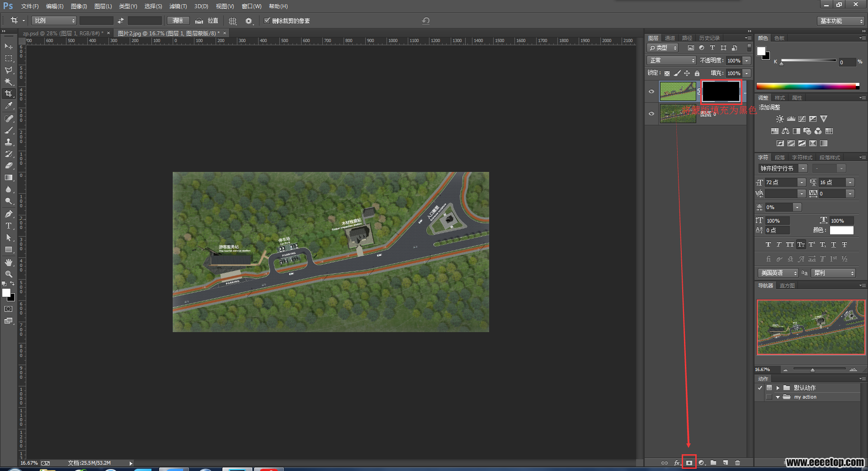Toggle lock all for layer

(x=697, y=73)
